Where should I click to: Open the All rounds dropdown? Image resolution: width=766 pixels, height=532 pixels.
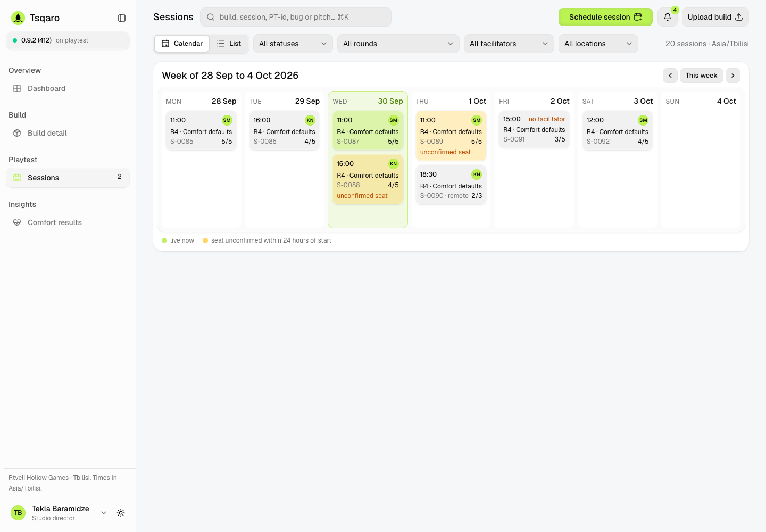[398, 44]
